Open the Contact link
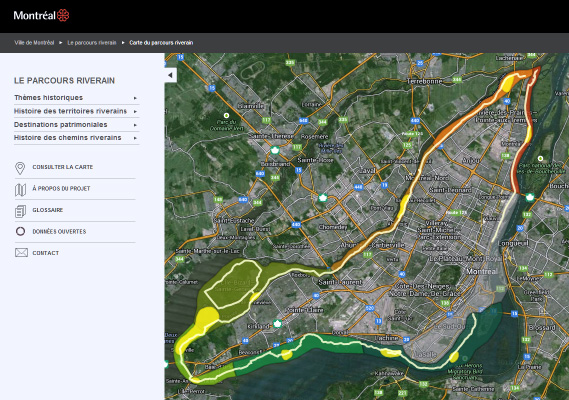 point(45,253)
